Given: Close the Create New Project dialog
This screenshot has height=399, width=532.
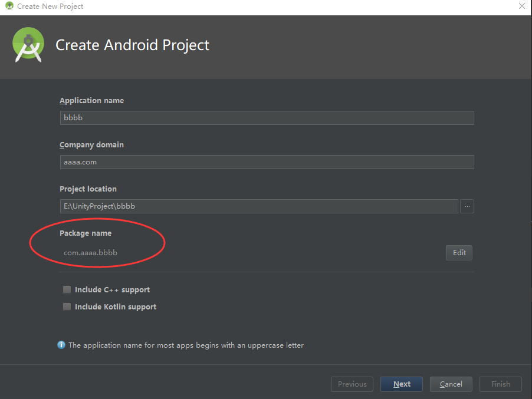Looking at the screenshot, I should tap(521, 6).
